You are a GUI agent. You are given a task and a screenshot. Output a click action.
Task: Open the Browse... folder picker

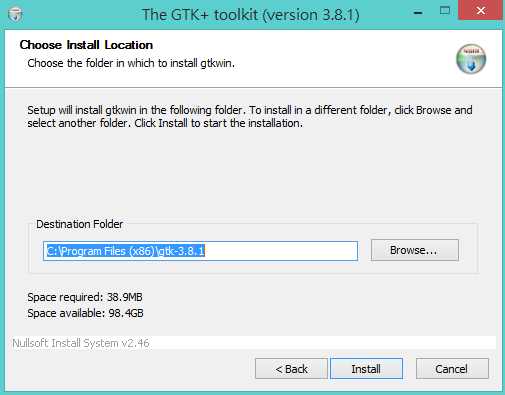coord(415,250)
